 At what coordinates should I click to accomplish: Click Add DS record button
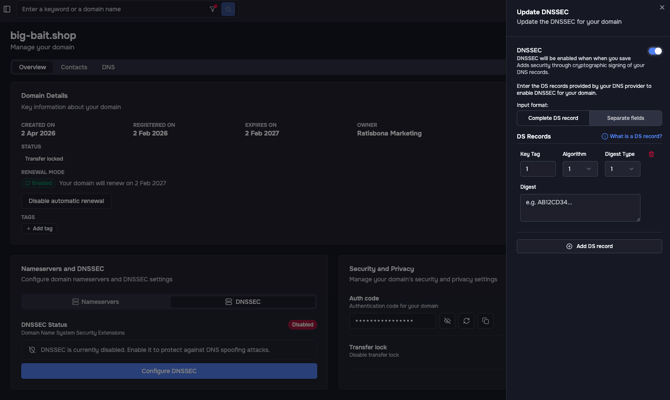589,246
